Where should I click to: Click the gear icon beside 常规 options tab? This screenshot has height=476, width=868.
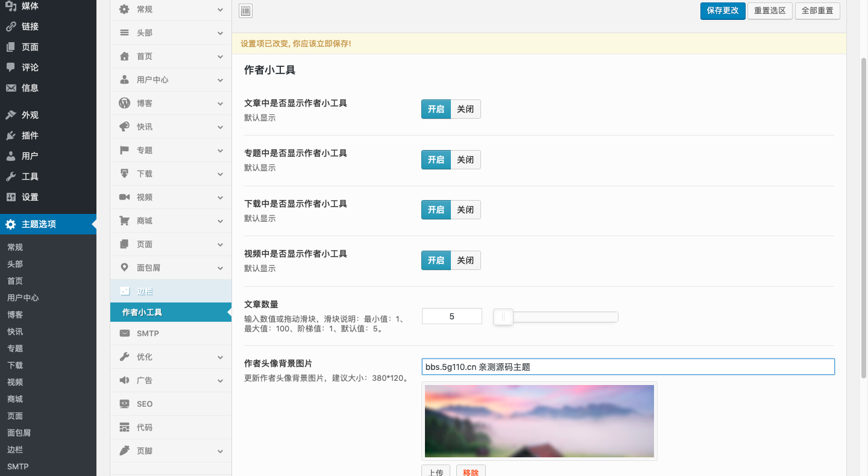(124, 10)
